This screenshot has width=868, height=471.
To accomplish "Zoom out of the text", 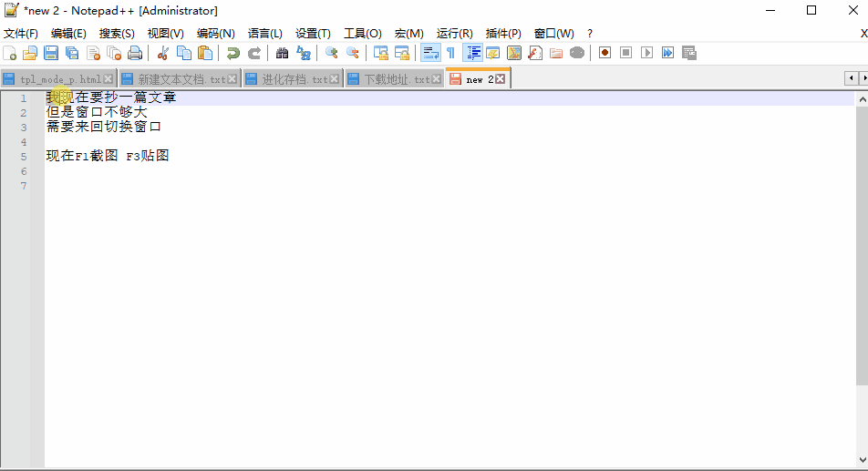I will click(x=353, y=53).
